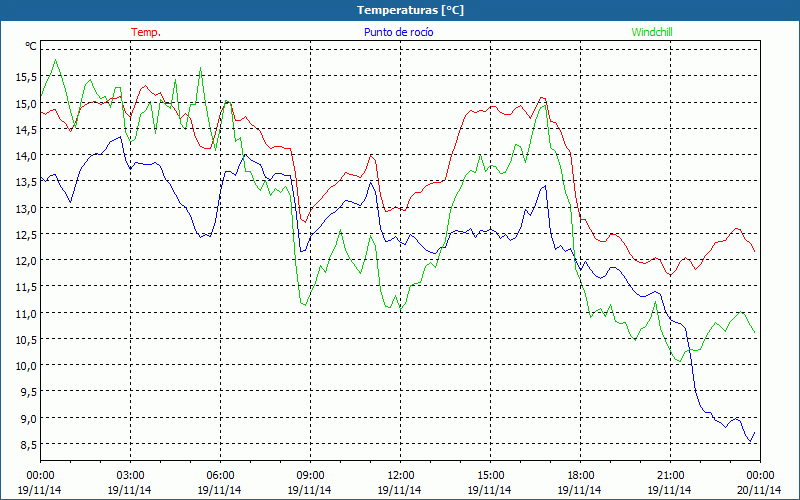Click the 8,5 value on the y-axis
This screenshot has width=800, height=500.
click(x=28, y=445)
